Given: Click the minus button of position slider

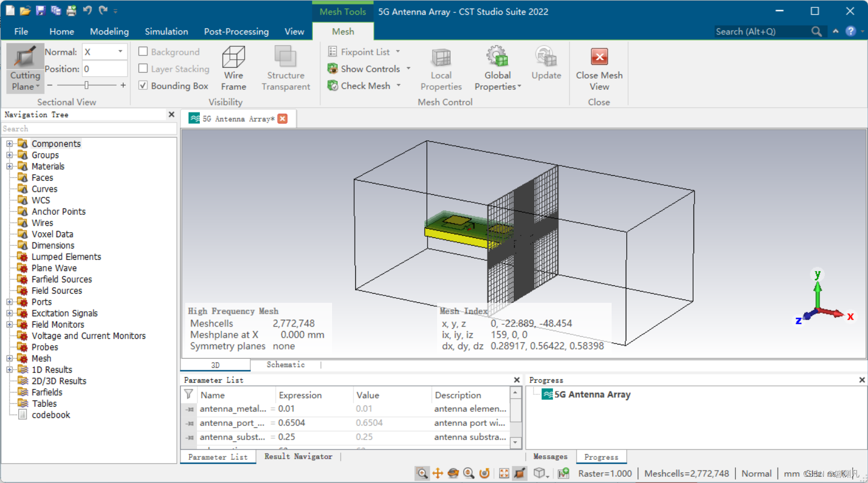Looking at the screenshot, I should [x=50, y=85].
